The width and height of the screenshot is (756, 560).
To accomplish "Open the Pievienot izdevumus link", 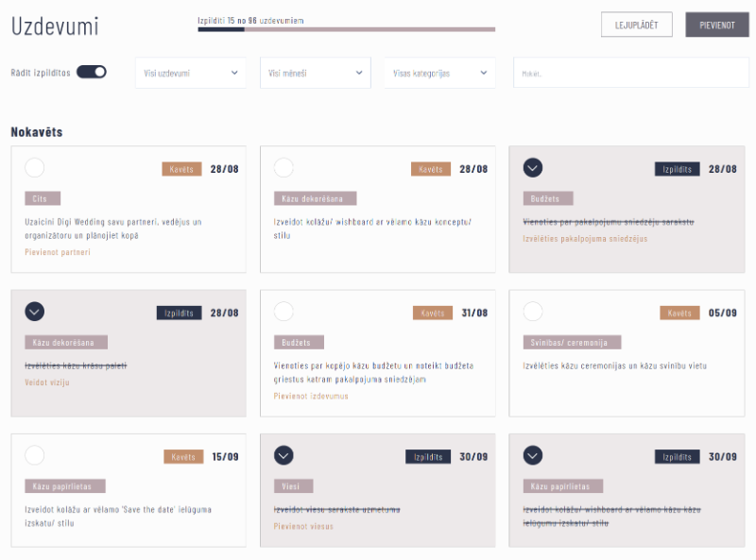I will click(311, 396).
